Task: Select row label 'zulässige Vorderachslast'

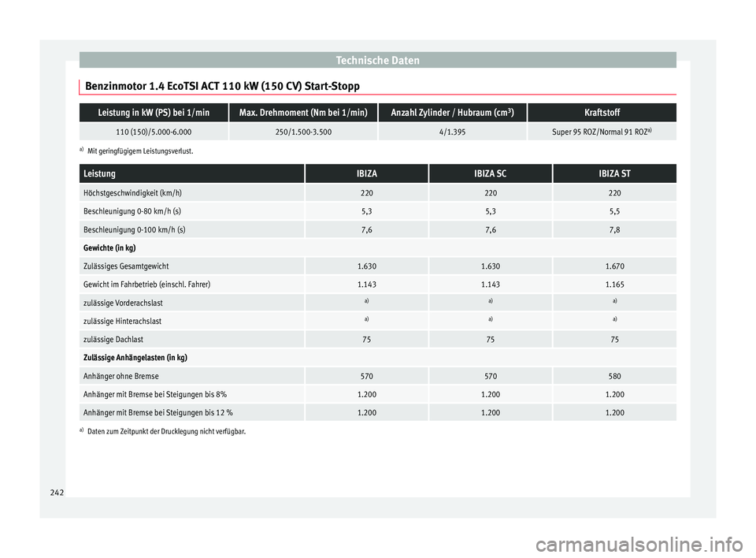Action: coord(123,303)
